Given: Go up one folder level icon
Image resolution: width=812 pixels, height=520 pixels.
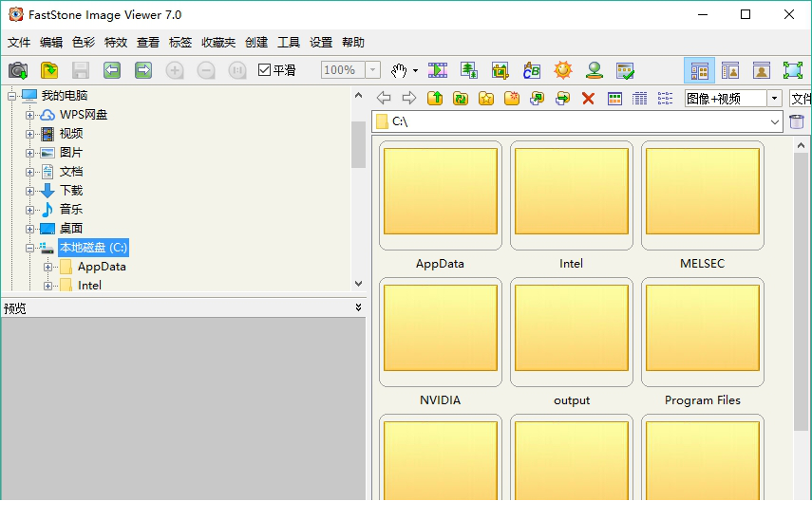Looking at the screenshot, I should coord(435,98).
